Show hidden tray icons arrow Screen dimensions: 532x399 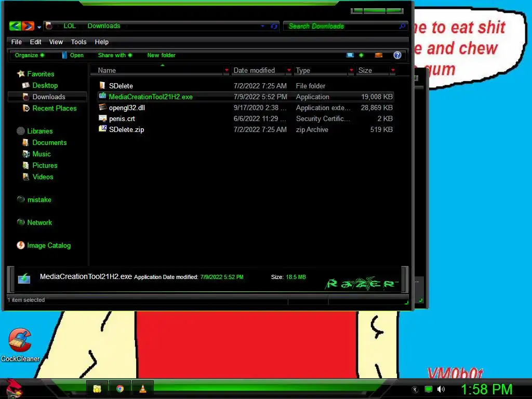click(415, 390)
